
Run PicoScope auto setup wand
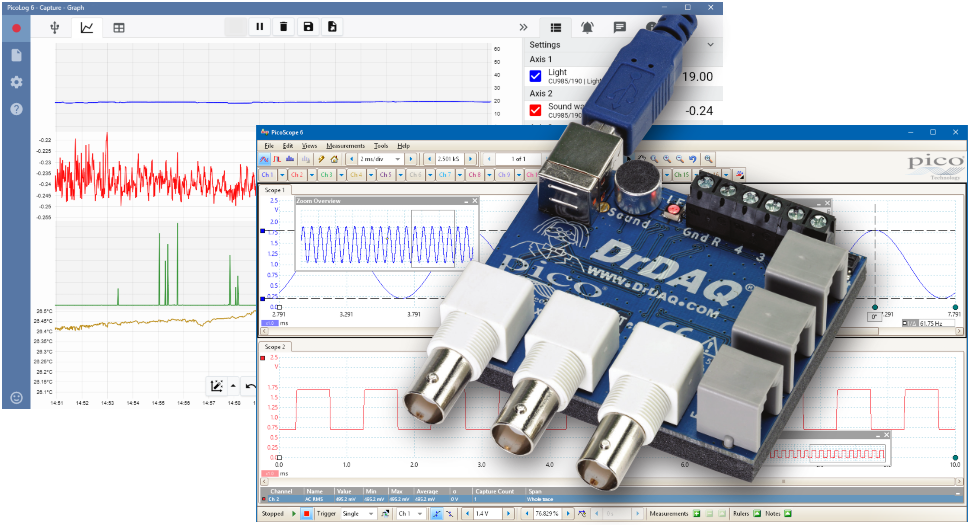point(322,159)
